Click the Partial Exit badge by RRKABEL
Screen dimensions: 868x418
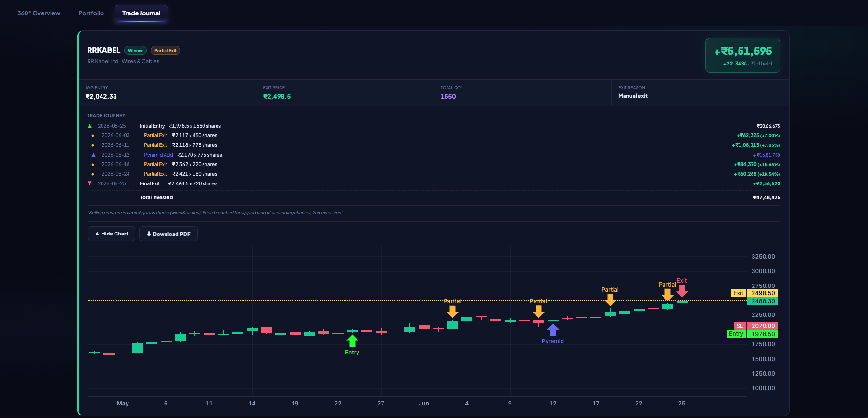(166, 51)
